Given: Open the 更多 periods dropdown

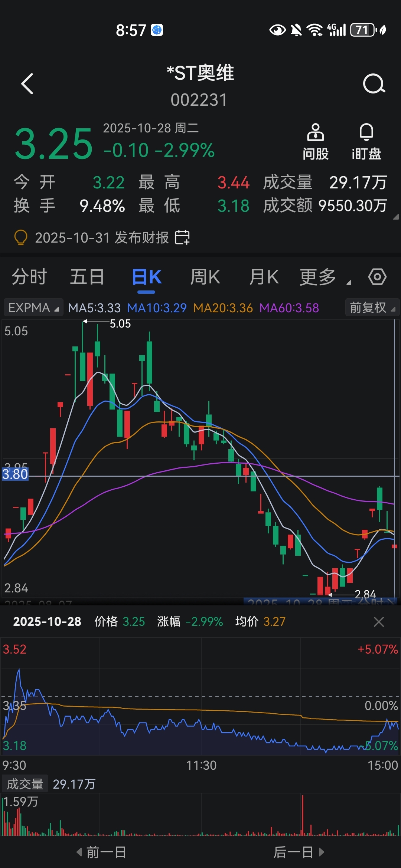Looking at the screenshot, I should (325, 277).
